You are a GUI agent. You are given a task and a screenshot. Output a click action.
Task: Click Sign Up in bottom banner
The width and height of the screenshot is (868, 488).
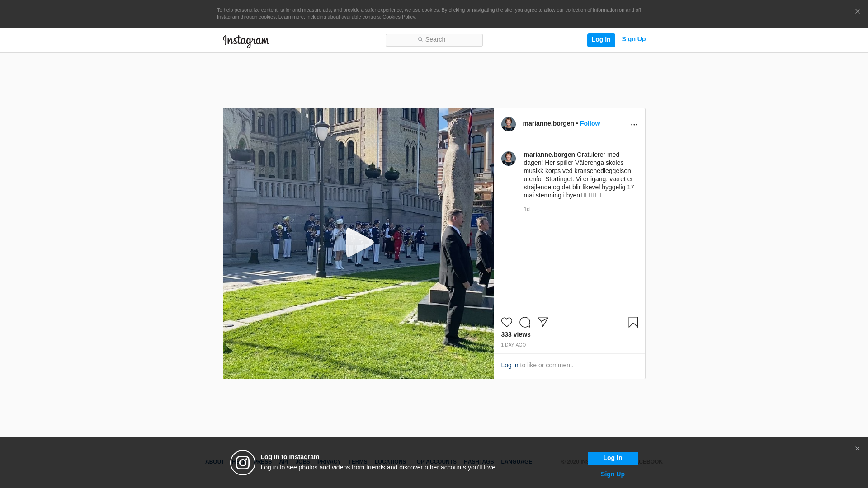click(x=613, y=474)
